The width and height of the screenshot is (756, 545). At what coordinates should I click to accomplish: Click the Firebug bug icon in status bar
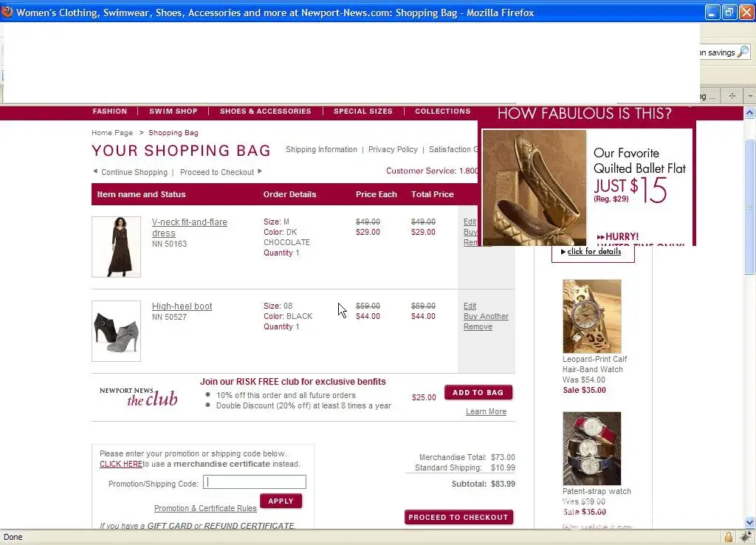(746, 537)
